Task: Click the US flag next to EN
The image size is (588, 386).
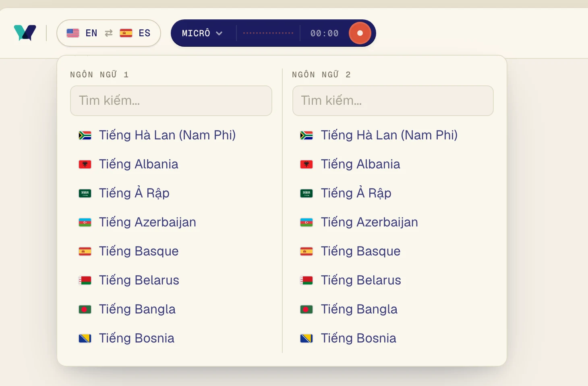Action: (x=73, y=33)
